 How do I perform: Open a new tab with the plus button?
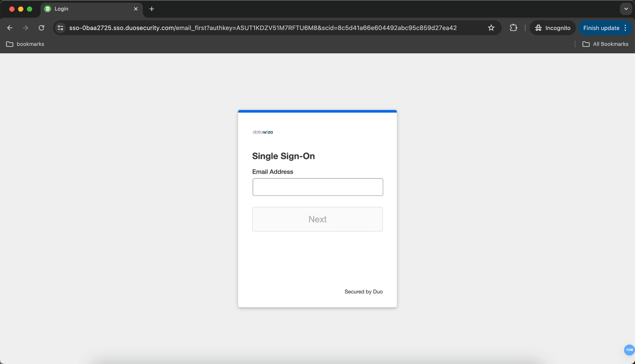click(x=152, y=9)
